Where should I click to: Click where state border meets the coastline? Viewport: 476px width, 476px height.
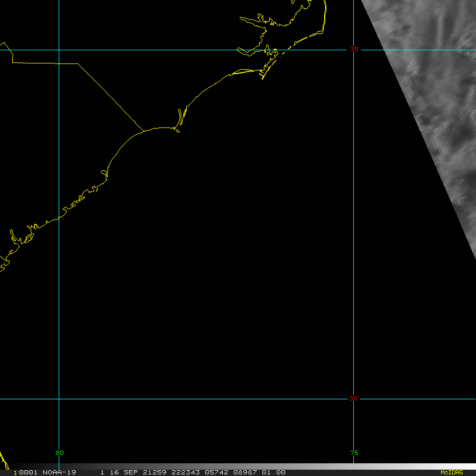(x=144, y=131)
